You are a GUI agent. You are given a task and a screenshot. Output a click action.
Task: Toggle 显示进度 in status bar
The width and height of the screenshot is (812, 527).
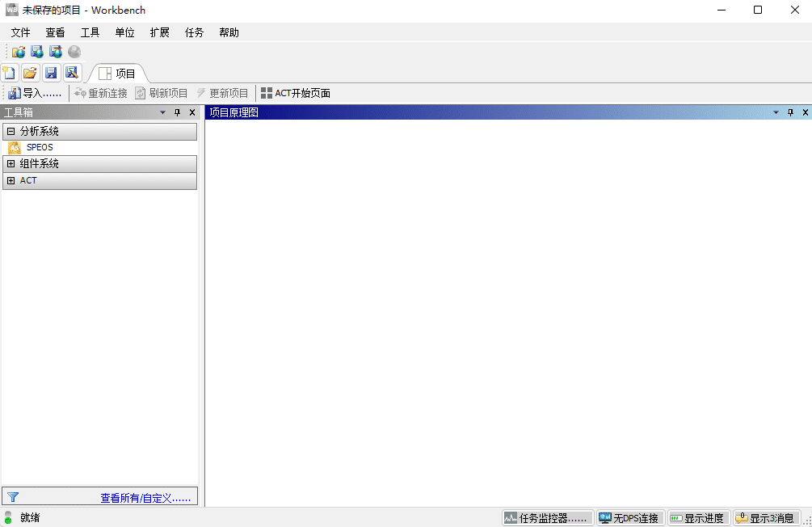(697, 518)
